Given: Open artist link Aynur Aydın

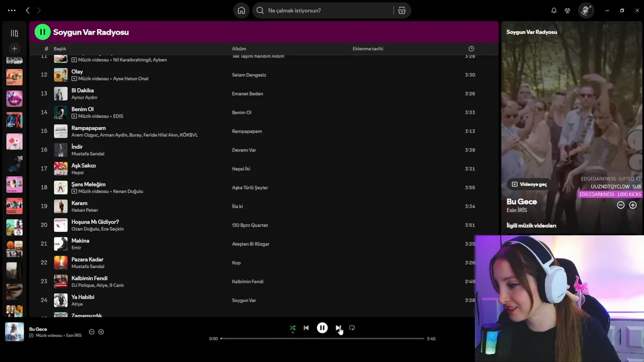Looking at the screenshot, I should tap(84, 98).
